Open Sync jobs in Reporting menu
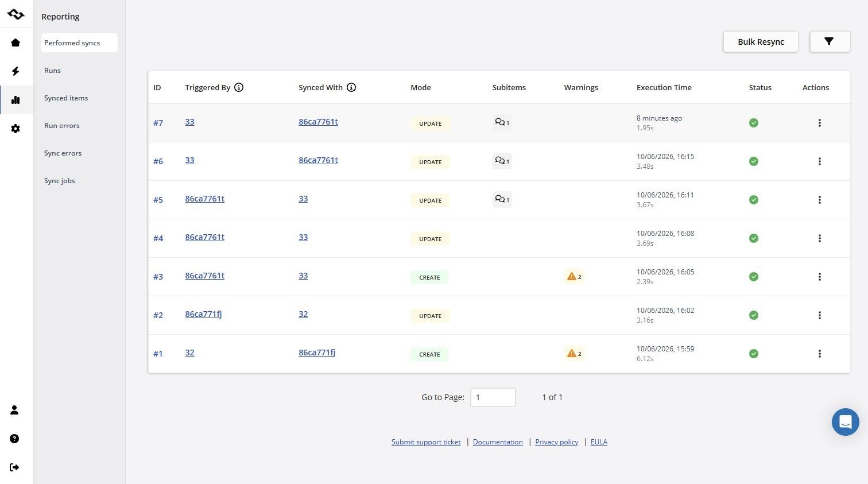This screenshot has height=484, width=868. [60, 181]
